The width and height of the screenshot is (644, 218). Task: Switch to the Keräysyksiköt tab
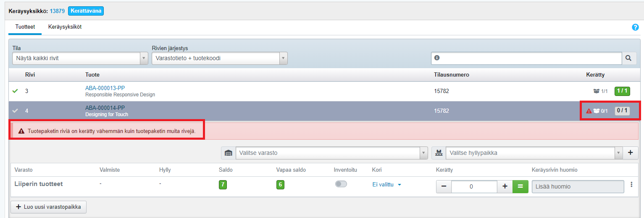pyautogui.click(x=65, y=27)
